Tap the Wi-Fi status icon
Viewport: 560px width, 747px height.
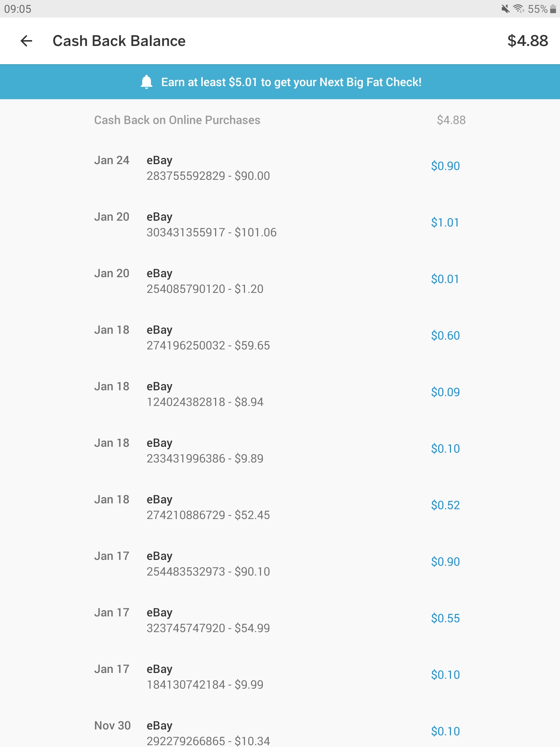[x=518, y=9]
